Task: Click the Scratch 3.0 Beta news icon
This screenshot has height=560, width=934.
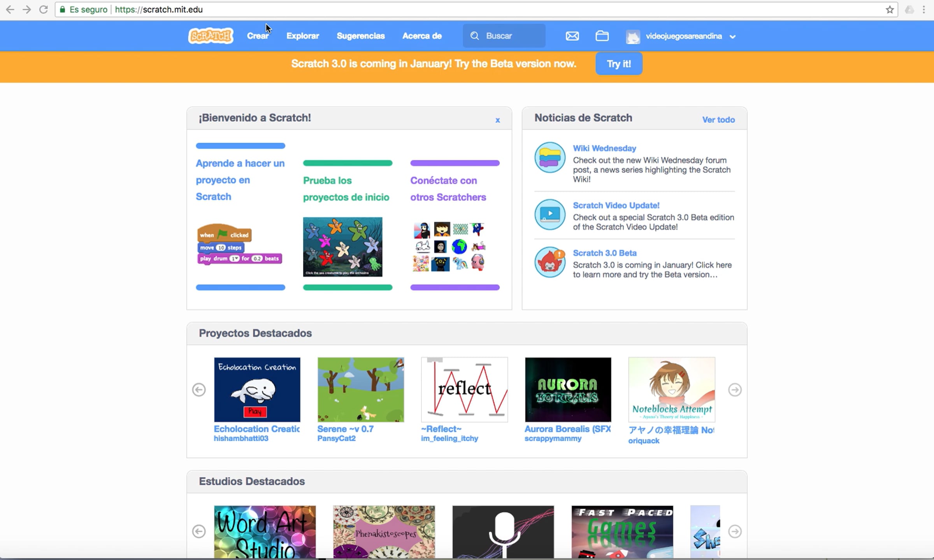Action: click(550, 262)
